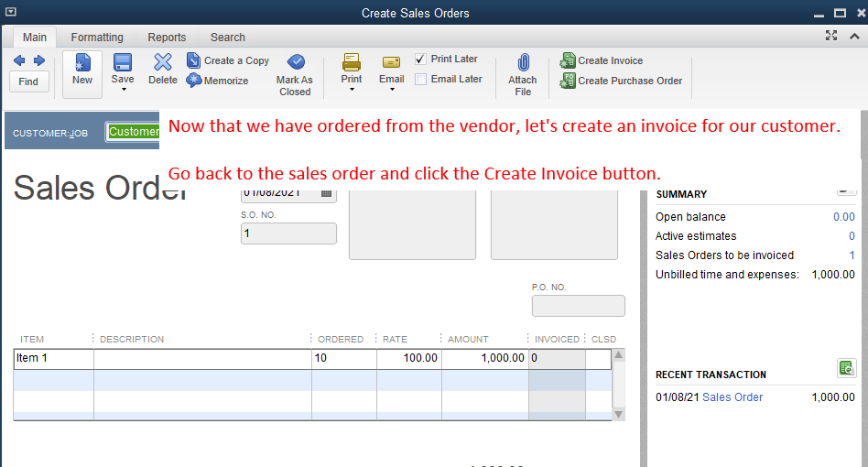
Task: Click Create Purchase Order
Action: pyautogui.click(x=621, y=81)
